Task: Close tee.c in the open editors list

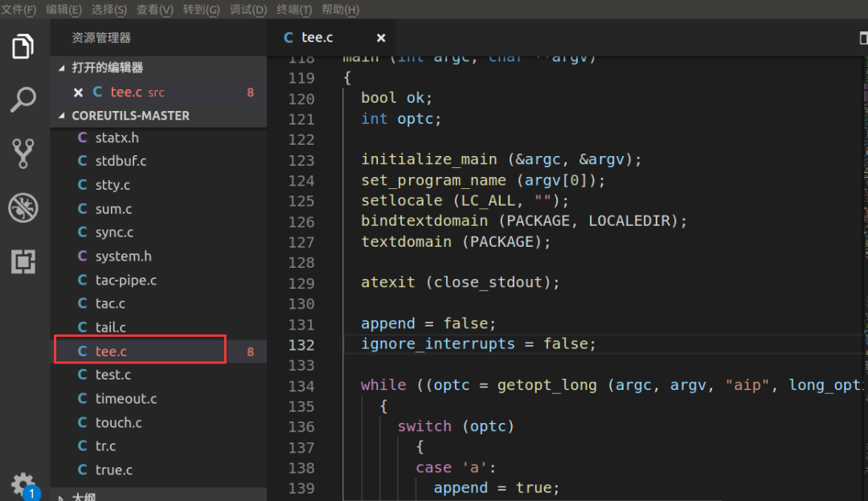Action: [78, 92]
